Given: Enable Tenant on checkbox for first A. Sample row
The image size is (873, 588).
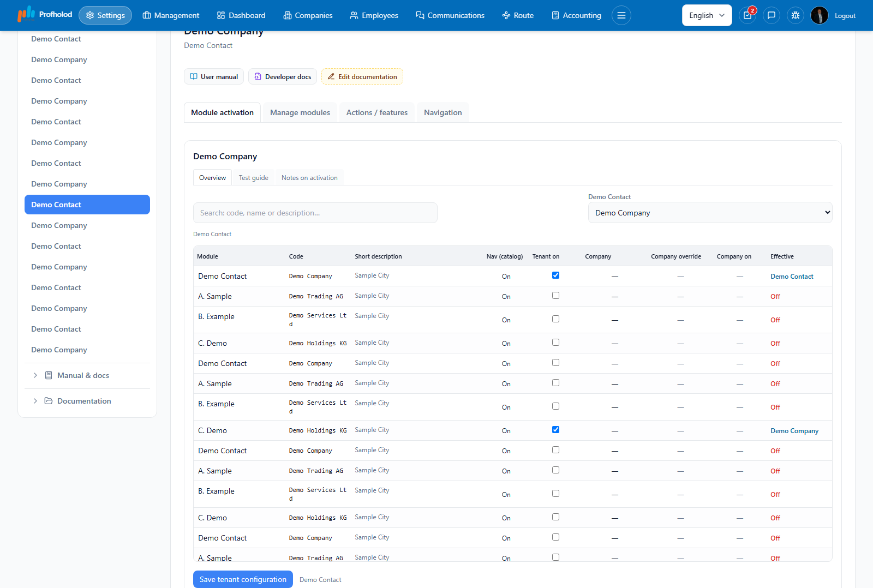Looking at the screenshot, I should coord(555,296).
